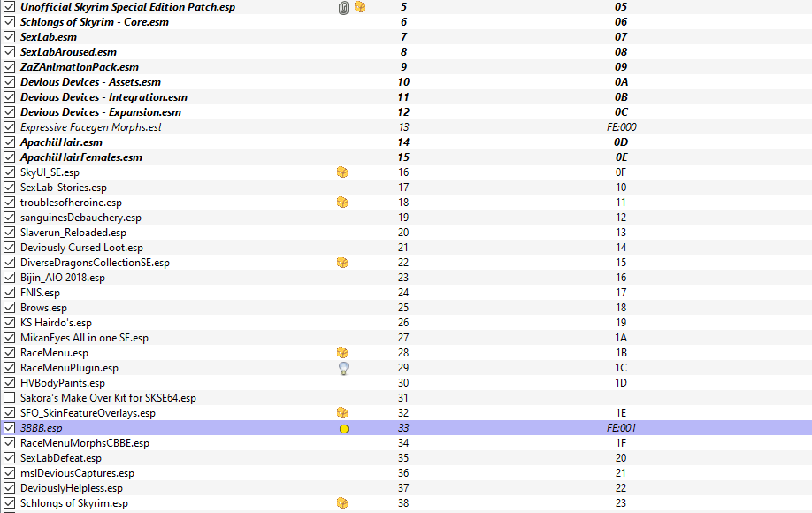The width and height of the screenshot is (812, 513).
Task: Select KS Hairdo's.esp plugin
Action: [56, 323]
